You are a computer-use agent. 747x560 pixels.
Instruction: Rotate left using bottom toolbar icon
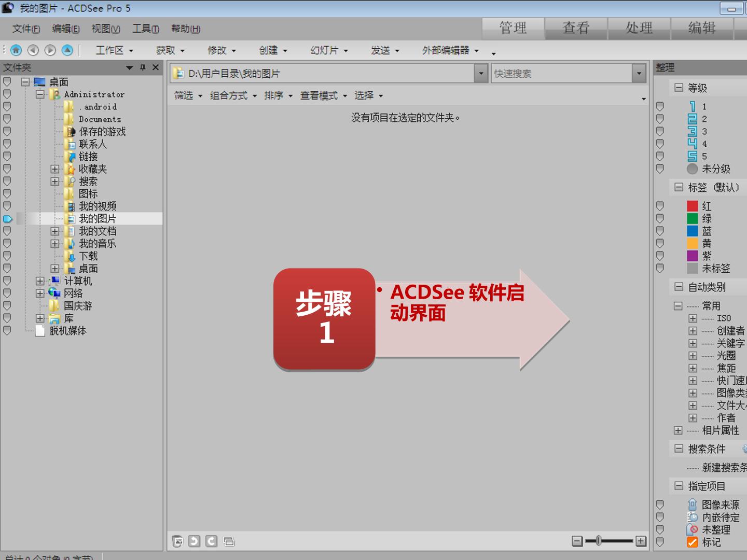pos(194,541)
